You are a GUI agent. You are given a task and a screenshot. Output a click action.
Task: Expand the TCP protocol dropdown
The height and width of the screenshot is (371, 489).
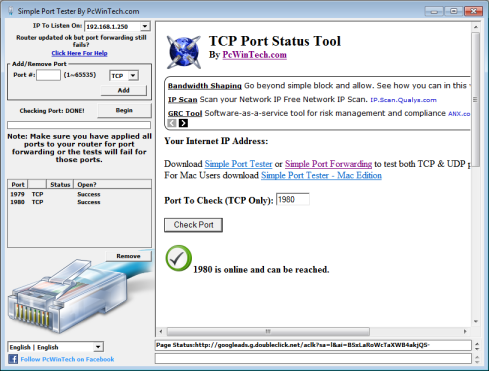pyautogui.click(x=133, y=76)
